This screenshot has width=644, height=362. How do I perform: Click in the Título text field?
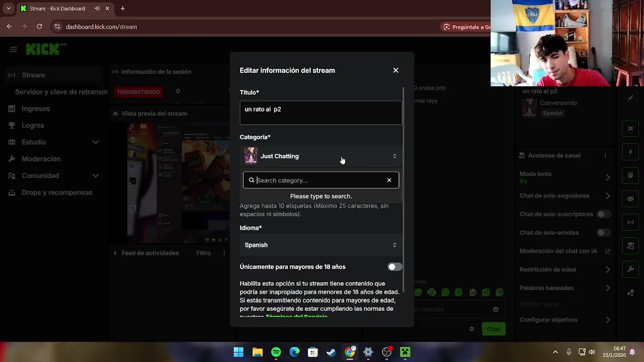pyautogui.click(x=321, y=113)
